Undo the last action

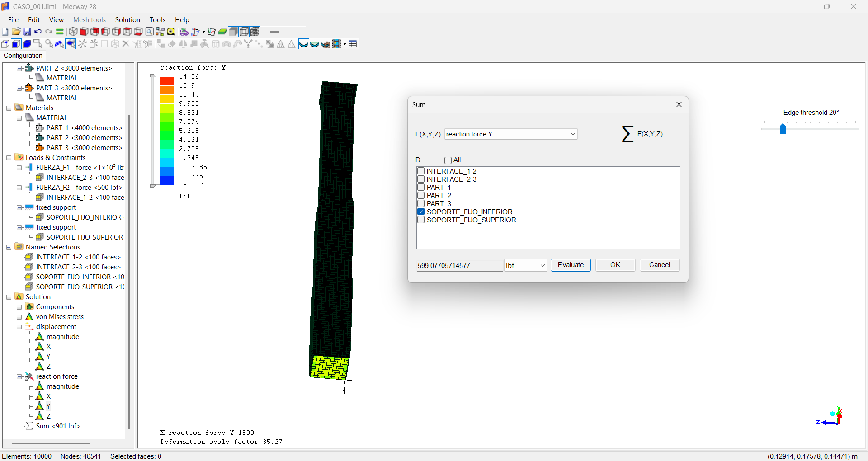click(38, 32)
